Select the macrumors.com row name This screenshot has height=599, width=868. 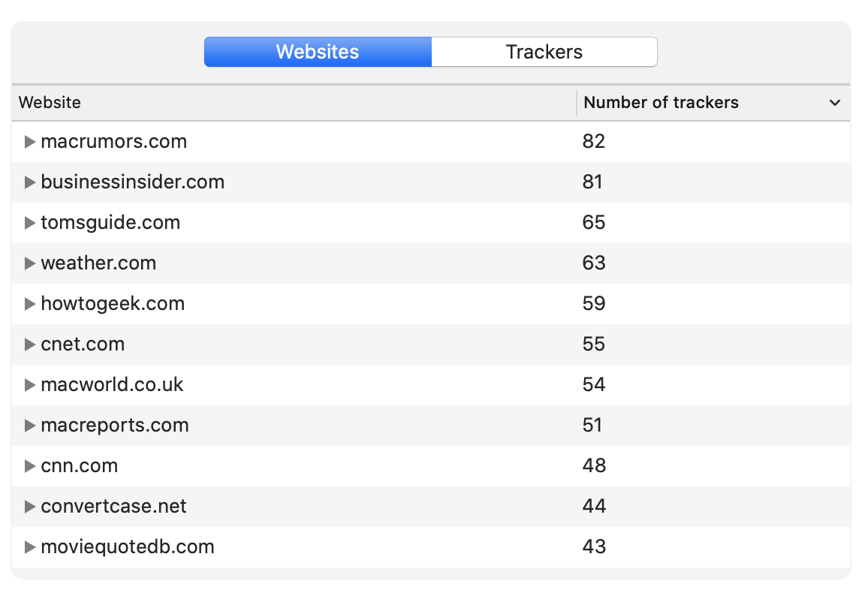[113, 142]
